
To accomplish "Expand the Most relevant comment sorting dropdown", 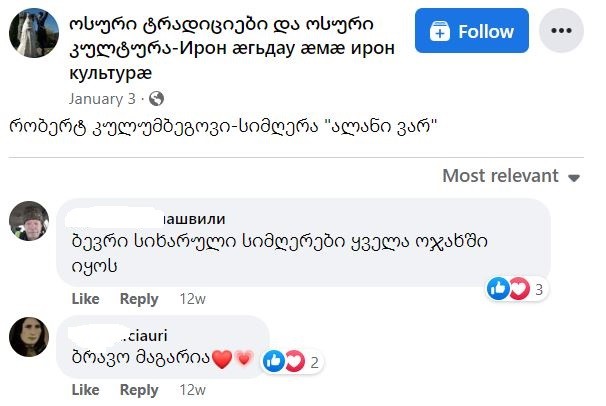I will [x=511, y=176].
